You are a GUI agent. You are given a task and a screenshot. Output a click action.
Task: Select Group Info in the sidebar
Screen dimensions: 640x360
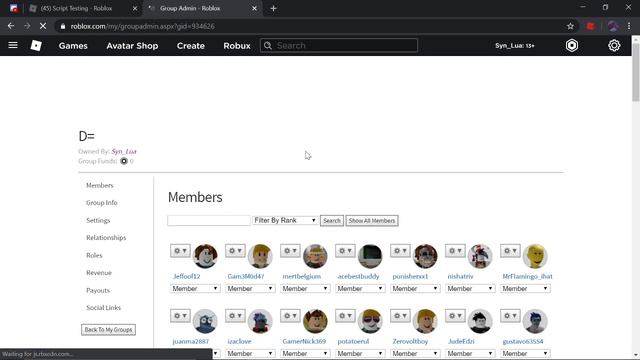coord(102,203)
